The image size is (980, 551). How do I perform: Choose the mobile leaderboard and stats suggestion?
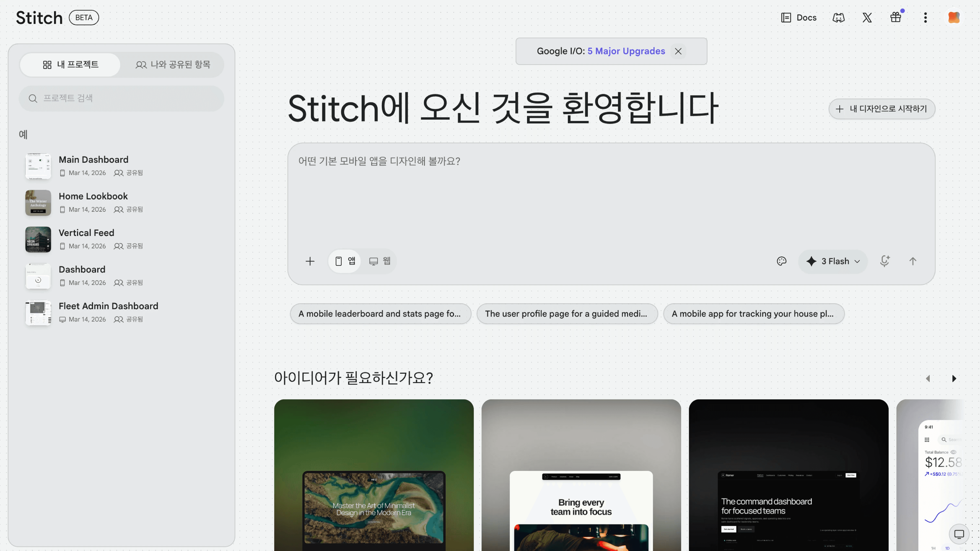(x=381, y=314)
